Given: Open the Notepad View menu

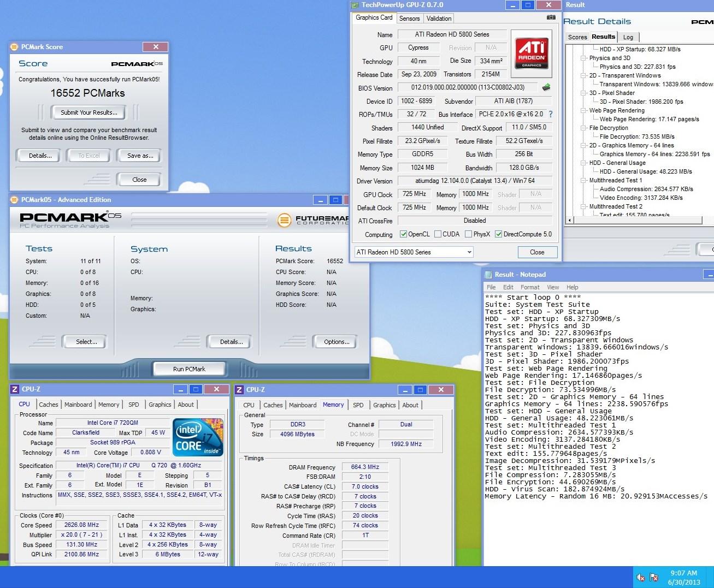Looking at the screenshot, I should [553, 287].
